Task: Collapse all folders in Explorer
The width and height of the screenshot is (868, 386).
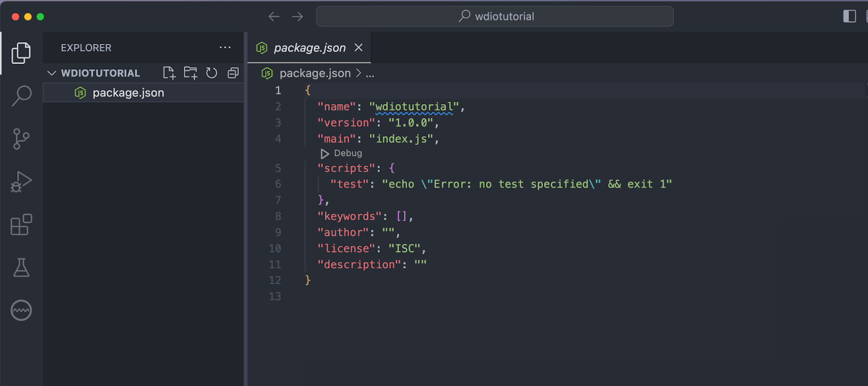Action: [x=233, y=73]
